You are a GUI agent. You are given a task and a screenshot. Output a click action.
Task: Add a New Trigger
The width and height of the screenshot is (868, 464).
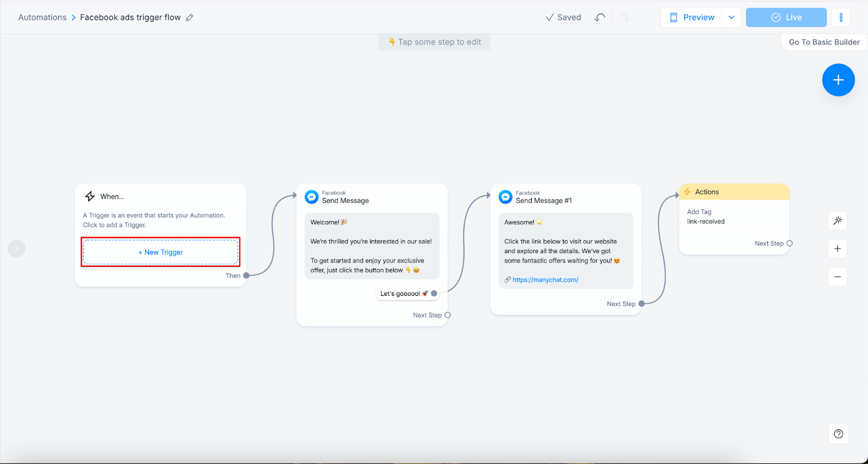click(161, 252)
